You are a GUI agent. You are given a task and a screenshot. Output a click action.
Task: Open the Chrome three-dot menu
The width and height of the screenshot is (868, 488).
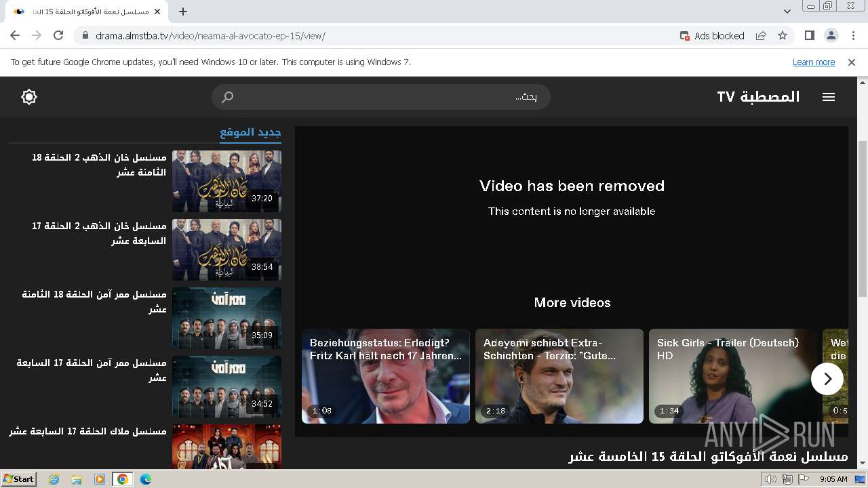[852, 35]
